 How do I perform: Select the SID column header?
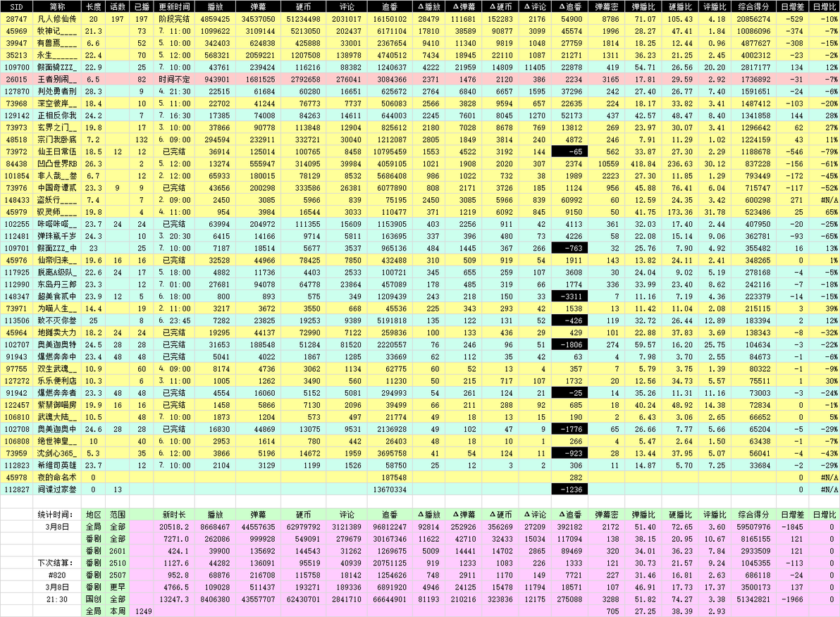pos(16,7)
